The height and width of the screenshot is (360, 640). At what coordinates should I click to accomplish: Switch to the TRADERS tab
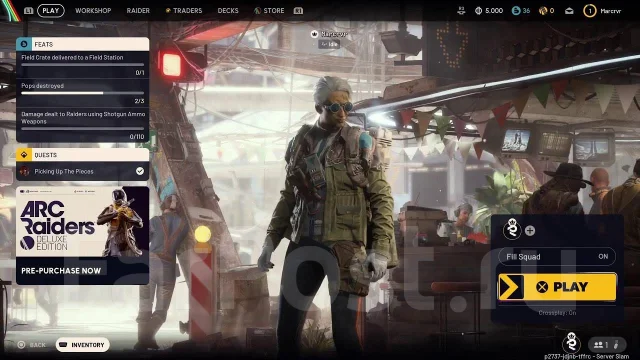point(184,11)
